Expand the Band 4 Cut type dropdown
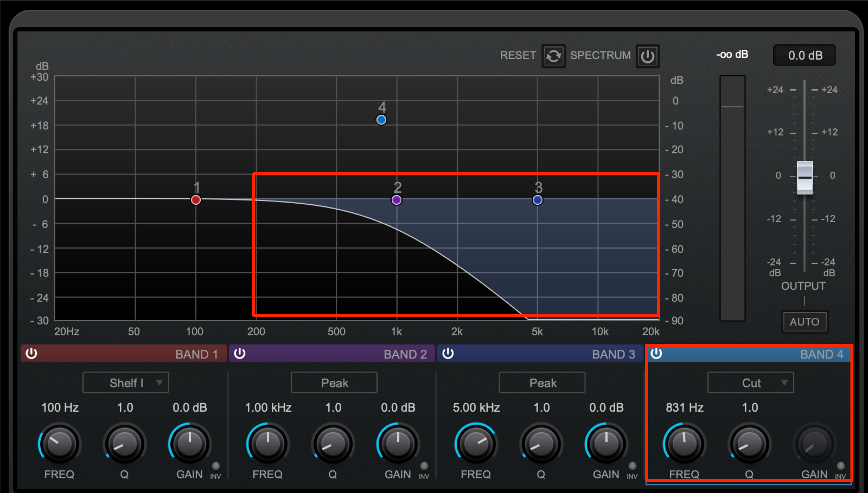Screen dimensions: 868x493 click(x=750, y=383)
